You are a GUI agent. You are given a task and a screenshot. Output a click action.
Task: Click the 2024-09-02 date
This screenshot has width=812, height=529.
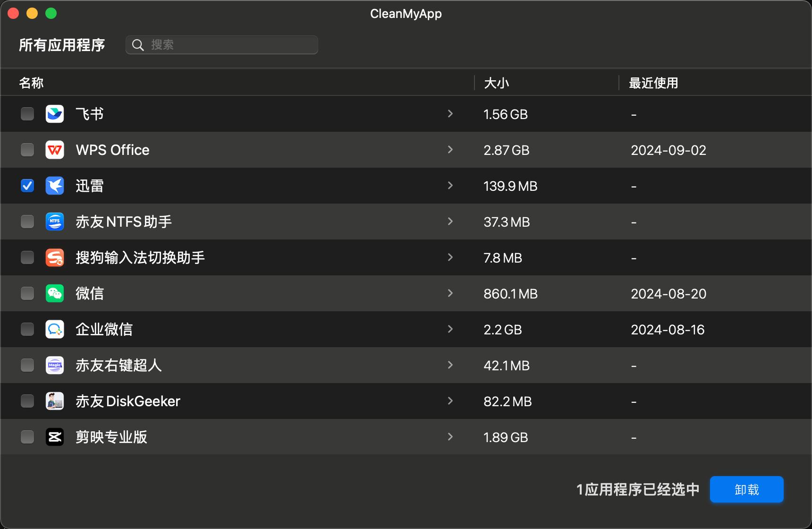(668, 150)
